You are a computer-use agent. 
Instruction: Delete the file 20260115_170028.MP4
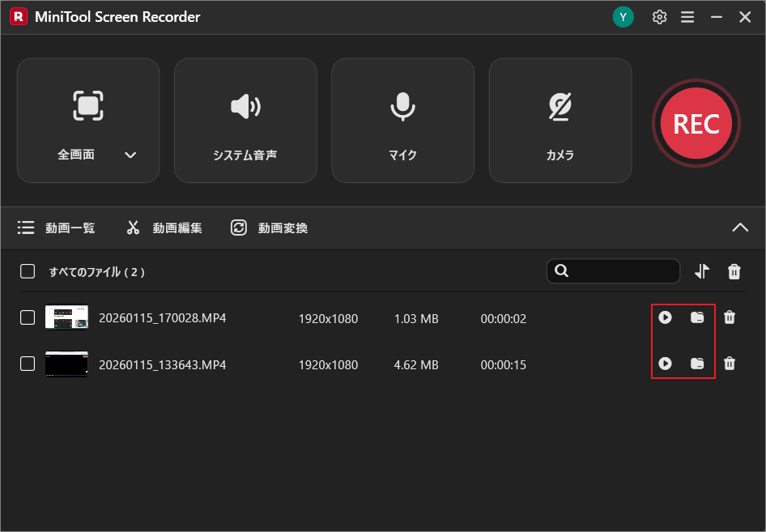click(730, 317)
